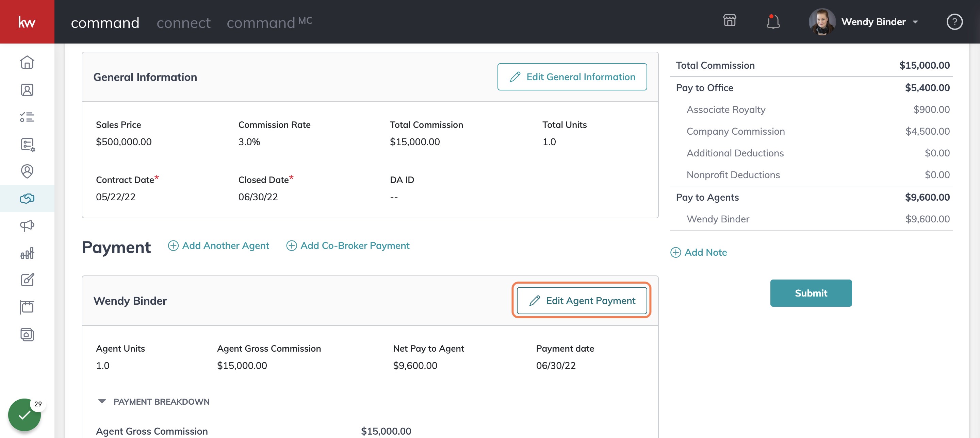Click Add Note link
The height and width of the screenshot is (438, 980).
pyautogui.click(x=699, y=252)
